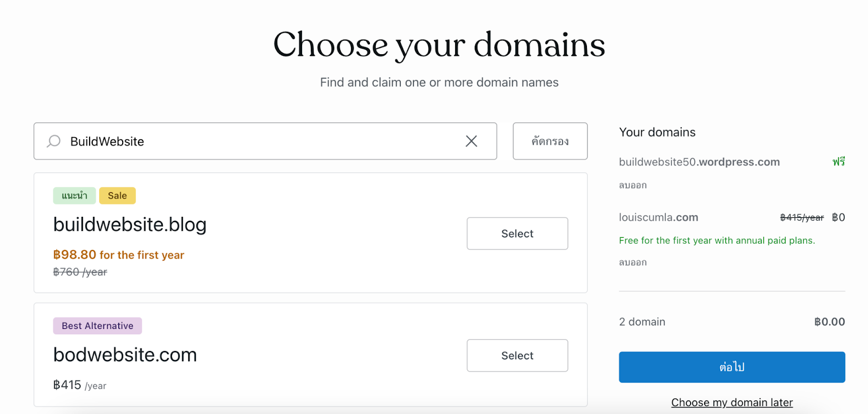Select the bodwebsite.com domain

(517, 355)
